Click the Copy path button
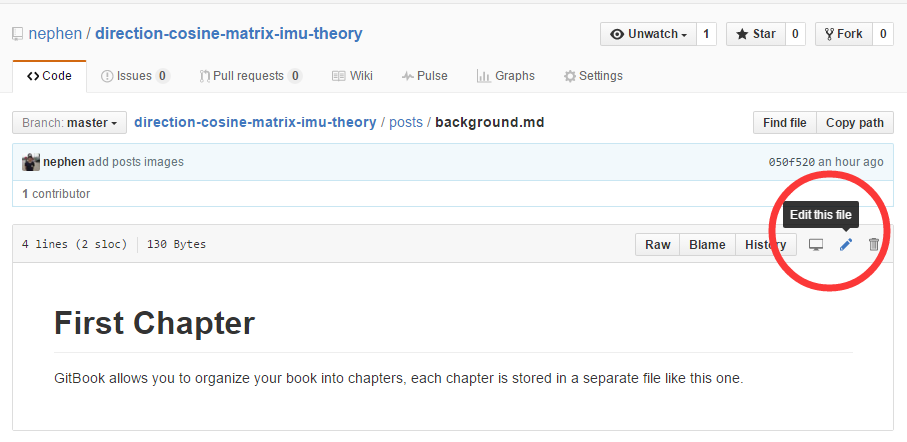The height and width of the screenshot is (442, 907). coord(855,123)
